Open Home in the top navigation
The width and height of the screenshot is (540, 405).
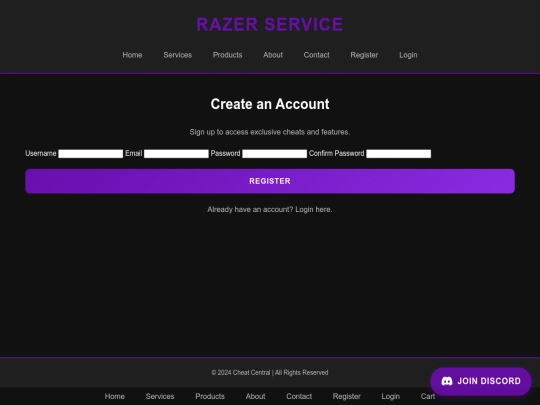(132, 55)
